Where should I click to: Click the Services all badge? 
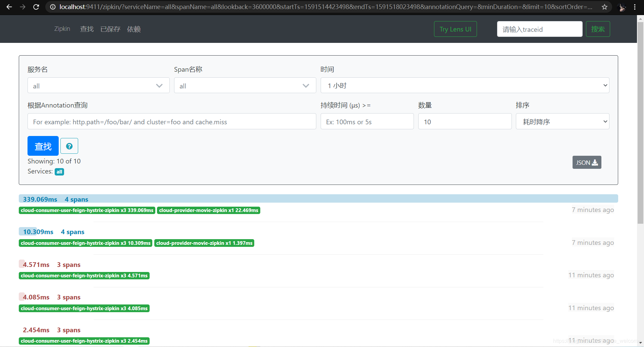point(59,172)
